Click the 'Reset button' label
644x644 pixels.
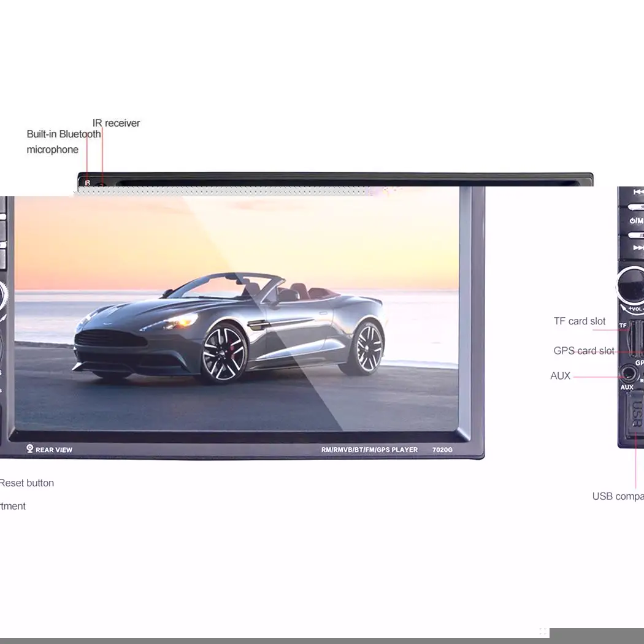click(x=27, y=483)
